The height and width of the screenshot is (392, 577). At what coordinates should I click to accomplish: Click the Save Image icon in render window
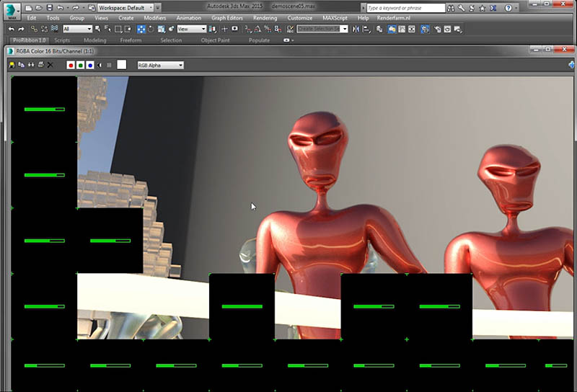[12, 65]
